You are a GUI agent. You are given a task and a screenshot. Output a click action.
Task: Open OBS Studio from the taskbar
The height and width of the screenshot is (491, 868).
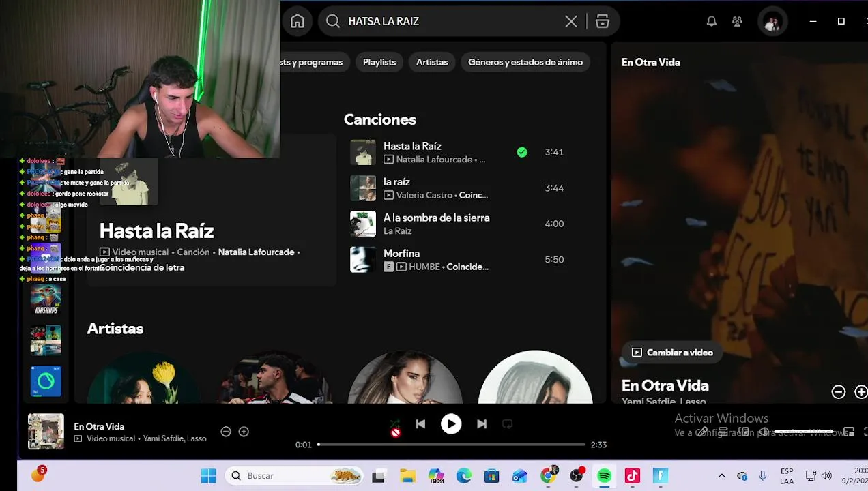(x=577, y=476)
